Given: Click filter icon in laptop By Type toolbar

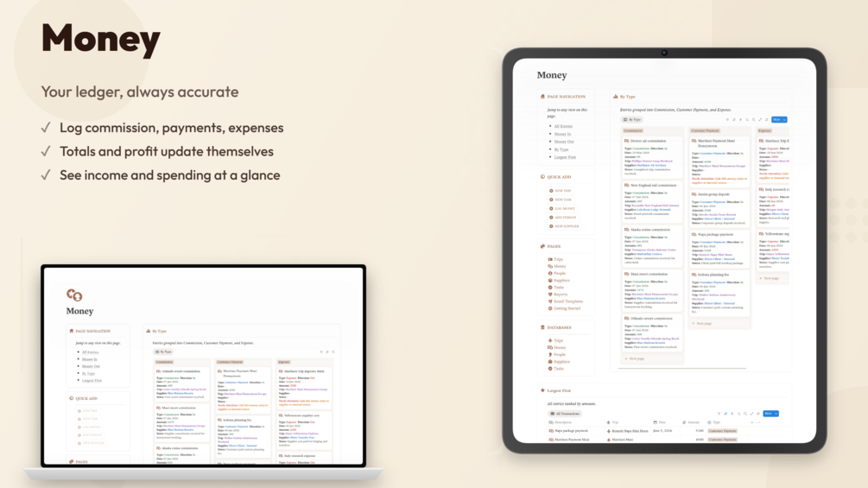Looking at the screenshot, I should click(321, 352).
